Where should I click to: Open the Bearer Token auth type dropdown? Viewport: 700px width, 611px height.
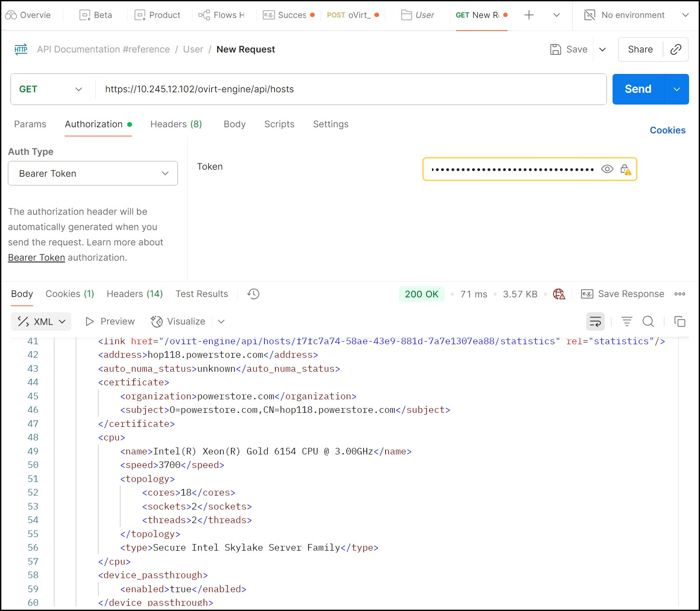tap(93, 174)
